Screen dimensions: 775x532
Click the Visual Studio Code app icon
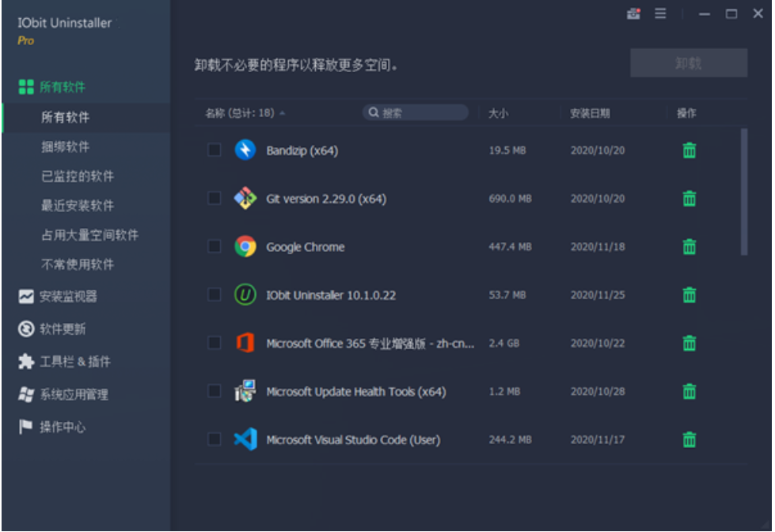pyautogui.click(x=245, y=439)
